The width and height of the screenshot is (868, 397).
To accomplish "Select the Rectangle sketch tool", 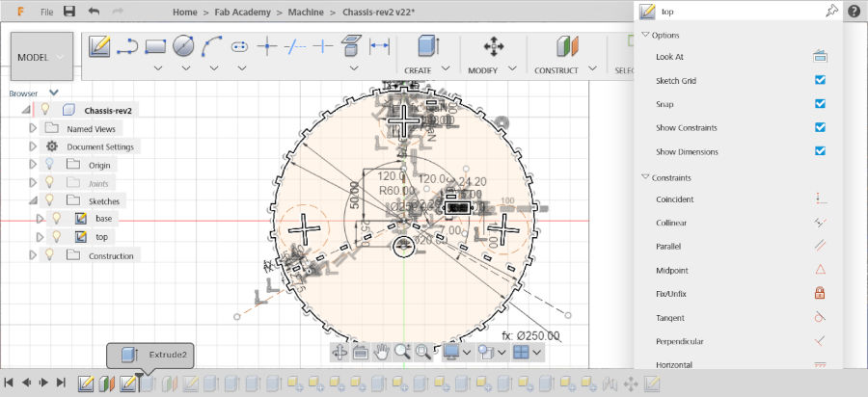I will 155,46.
